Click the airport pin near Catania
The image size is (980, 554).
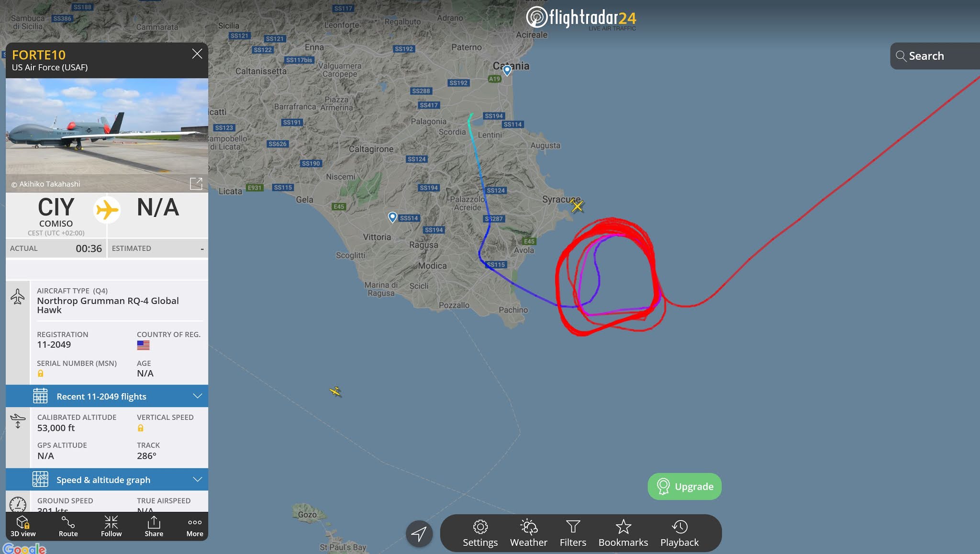(x=507, y=70)
